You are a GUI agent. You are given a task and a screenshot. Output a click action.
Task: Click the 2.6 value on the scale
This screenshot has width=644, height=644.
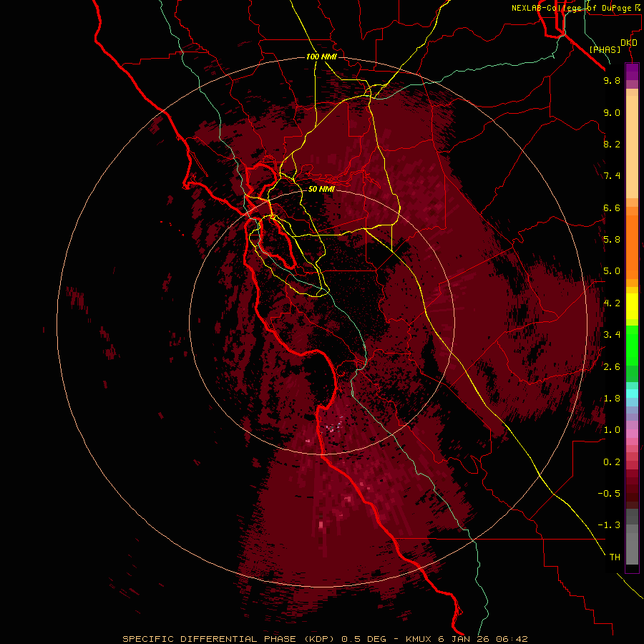click(x=612, y=367)
